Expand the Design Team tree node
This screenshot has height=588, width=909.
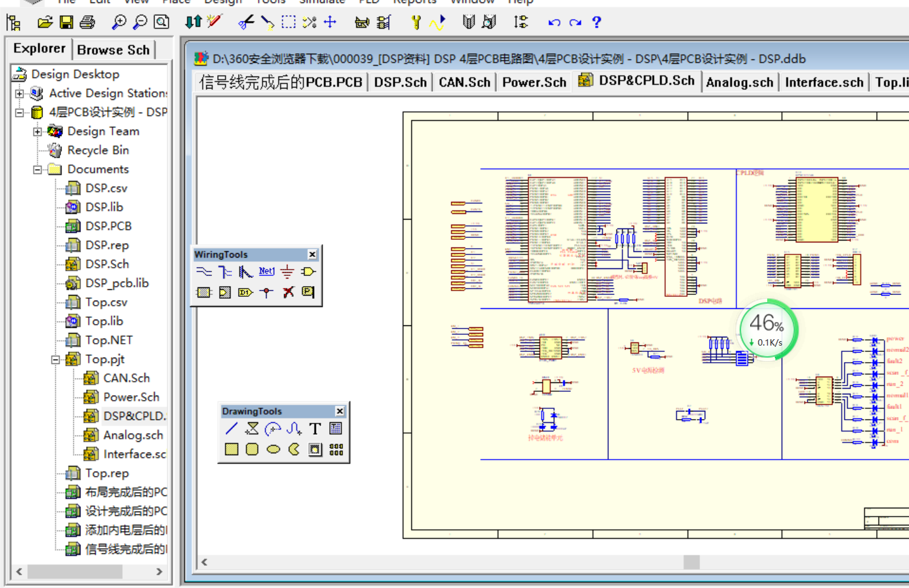[x=37, y=132]
